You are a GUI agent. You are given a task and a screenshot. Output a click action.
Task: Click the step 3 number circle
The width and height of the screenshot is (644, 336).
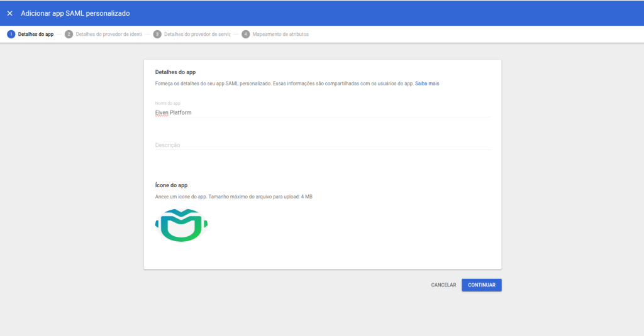(x=157, y=34)
